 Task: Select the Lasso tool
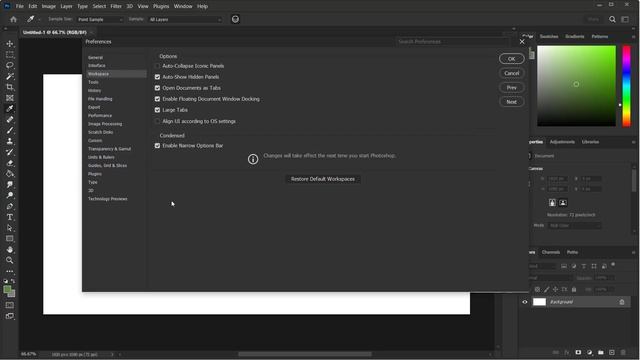[10, 65]
